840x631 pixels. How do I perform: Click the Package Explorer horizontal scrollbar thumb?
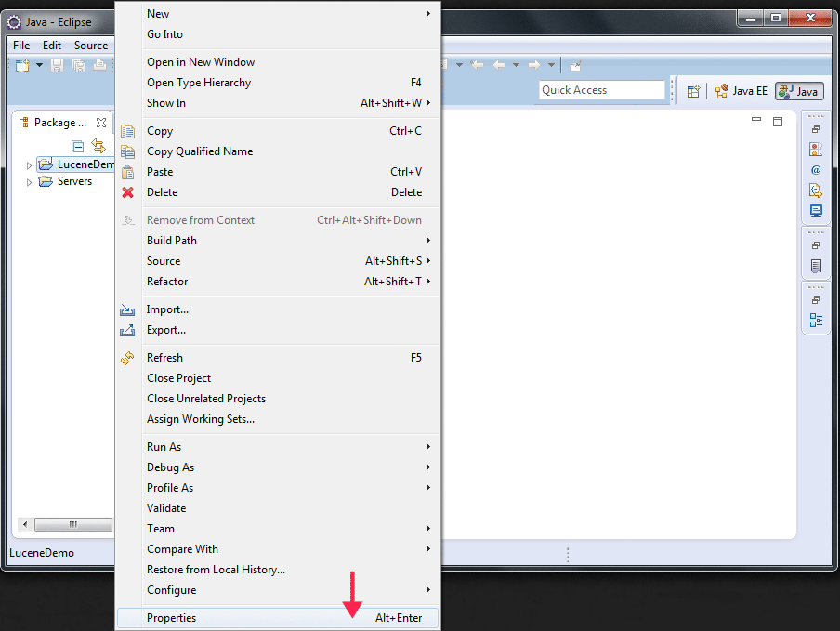73,524
